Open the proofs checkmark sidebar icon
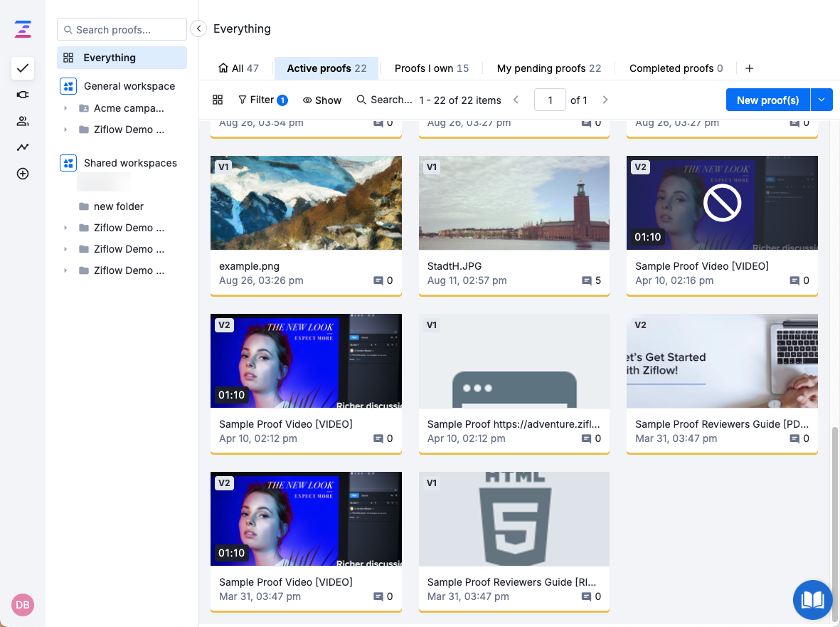The image size is (840, 627). pos(23,68)
